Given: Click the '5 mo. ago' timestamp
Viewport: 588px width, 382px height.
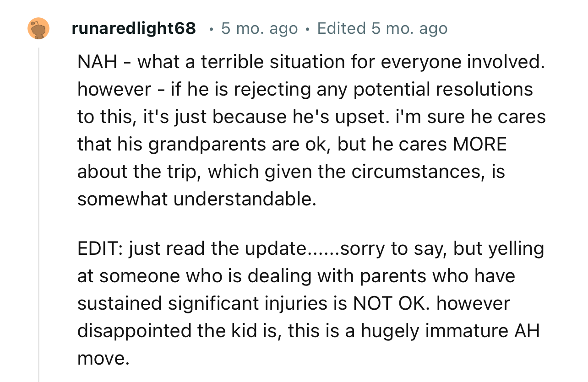Looking at the screenshot, I should [259, 28].
